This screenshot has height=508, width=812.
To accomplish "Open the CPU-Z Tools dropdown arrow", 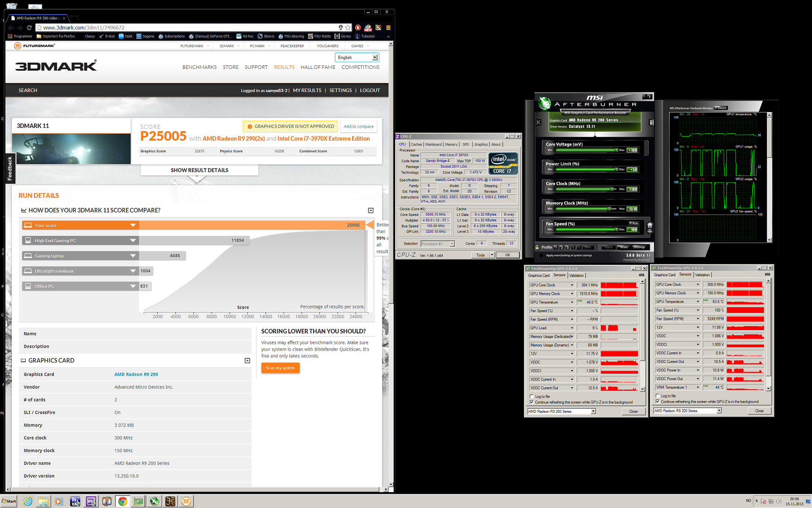I will [492, 255].
